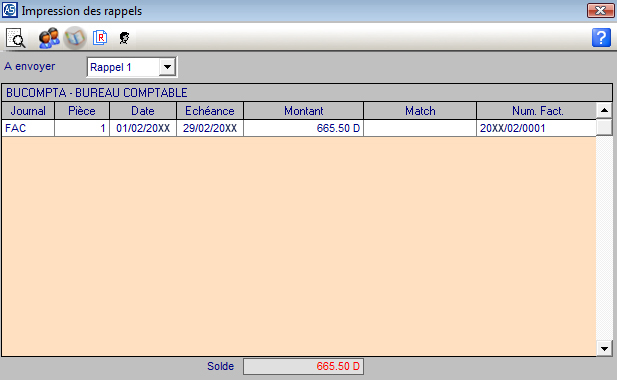This screenshot has height=380, width=617.
Task: Select the Rappel 1 combo box field
Action: [x=132, y=67]
